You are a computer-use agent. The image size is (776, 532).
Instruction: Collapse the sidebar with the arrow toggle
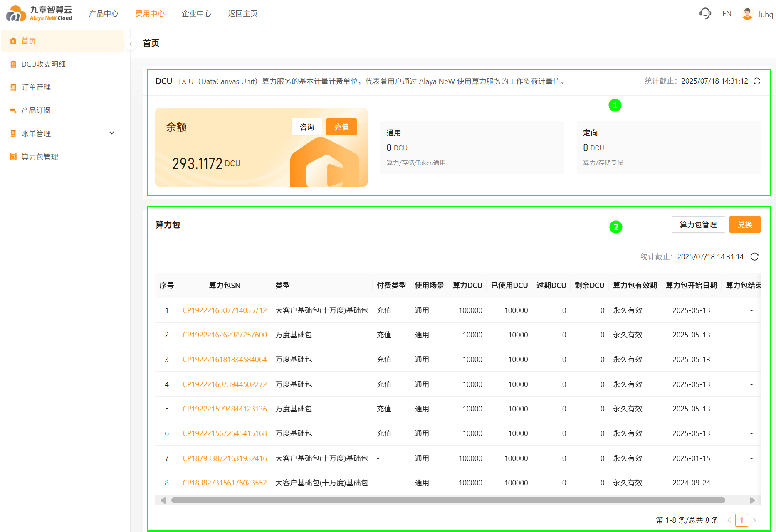(131, 44)
